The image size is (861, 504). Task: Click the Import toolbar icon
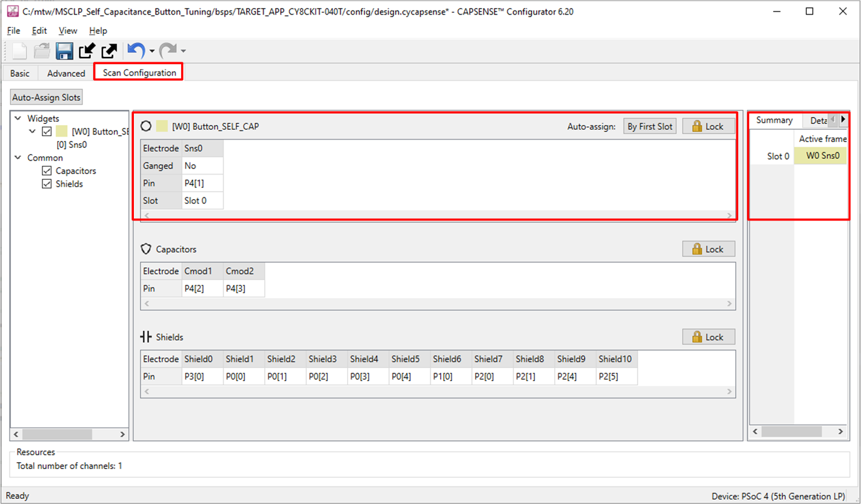click(87, 51)
